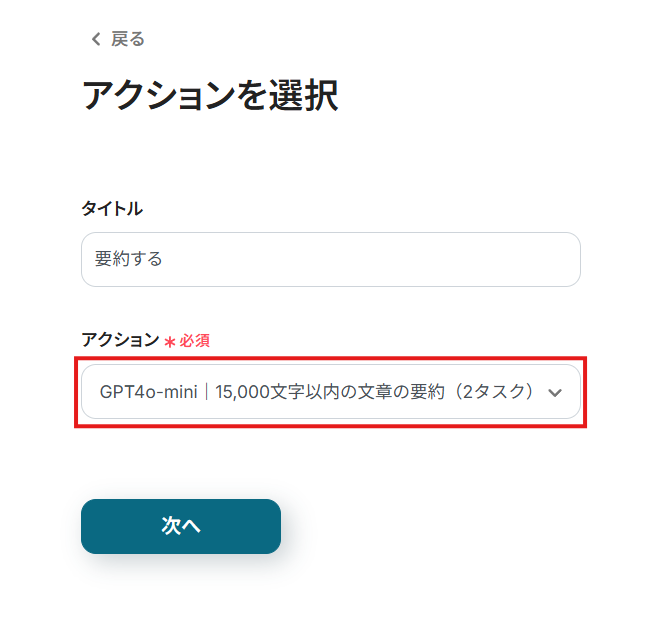This screenshot has width=660, height=620.
Task: Click the 要約する text in title field
Action: (129, 259)
